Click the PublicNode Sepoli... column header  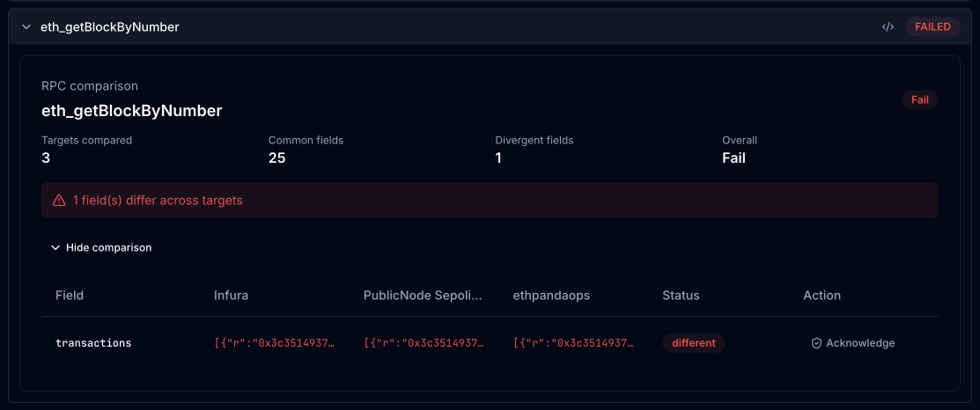[424, 295]
